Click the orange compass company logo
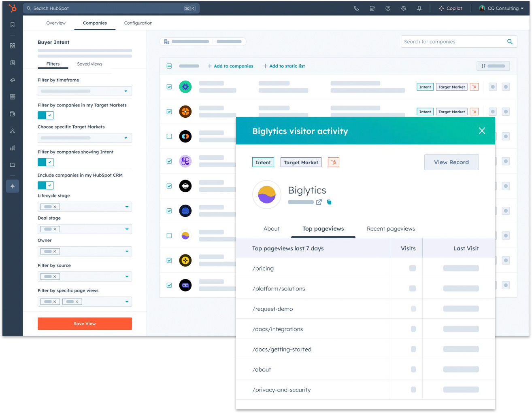532x413 pixels. [185, 112]
